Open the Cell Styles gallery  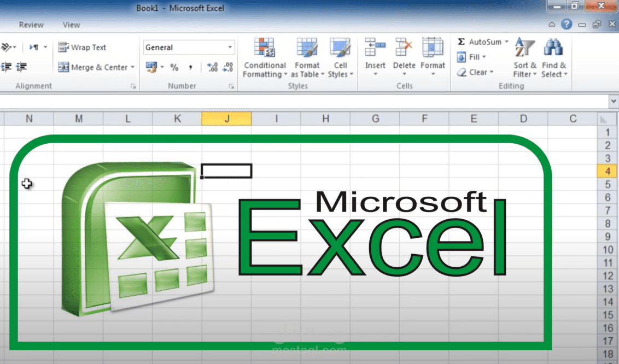coord(340,58)
